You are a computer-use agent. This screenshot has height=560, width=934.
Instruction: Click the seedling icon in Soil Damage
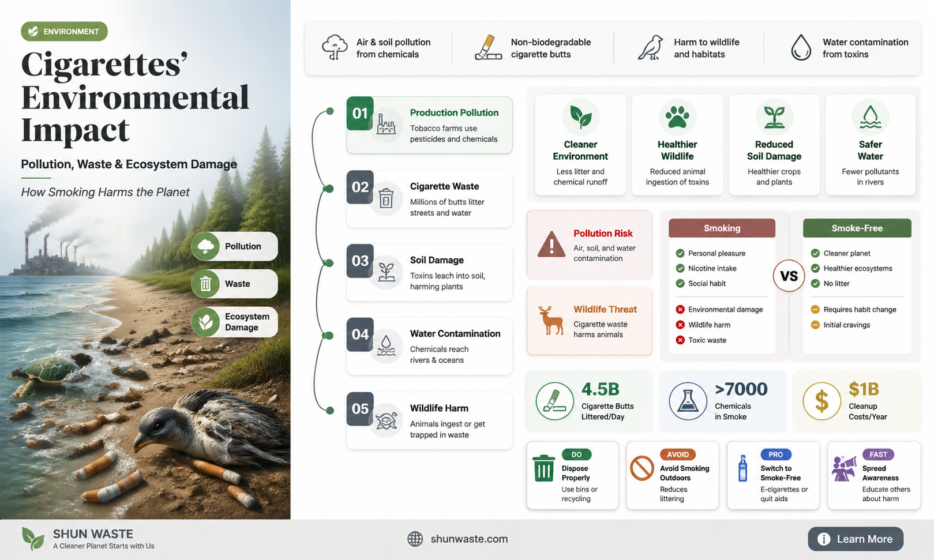[x=386, y=272]
